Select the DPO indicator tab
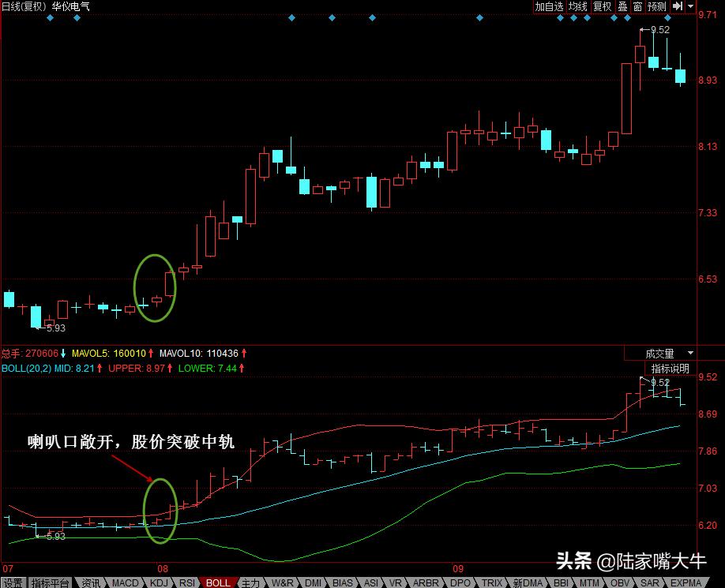 pos(460,582)
